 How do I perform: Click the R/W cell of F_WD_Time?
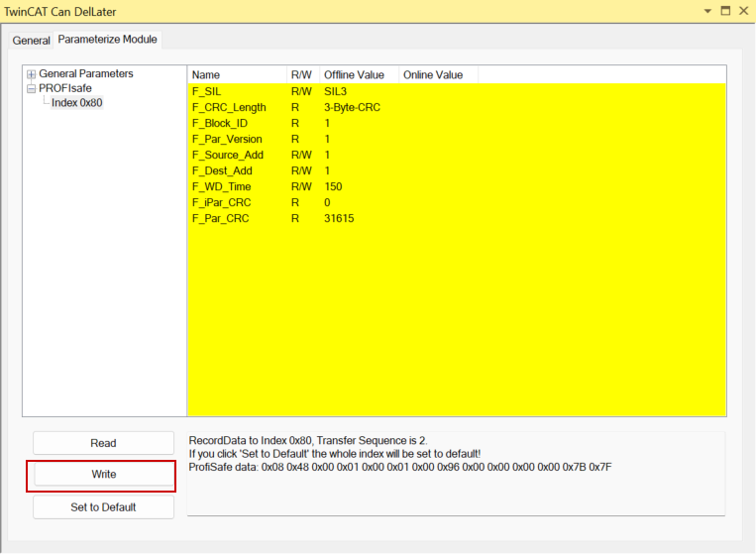(x=301, y=187)
